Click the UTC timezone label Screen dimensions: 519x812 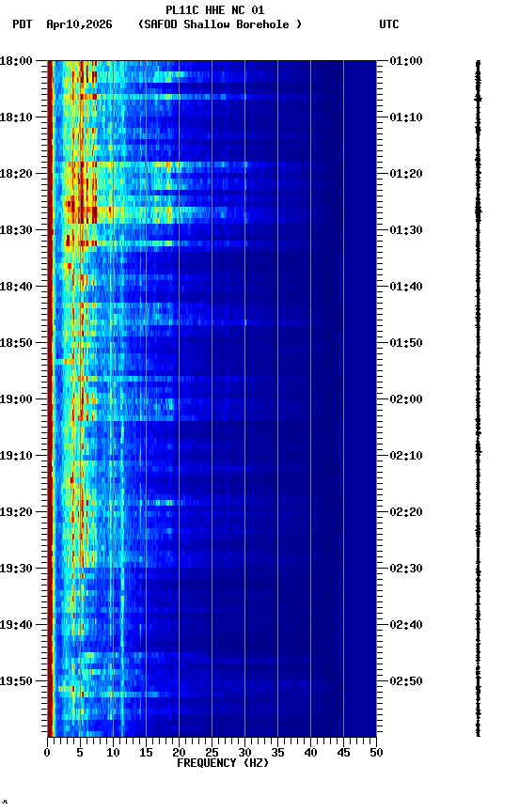coord(389,24)
